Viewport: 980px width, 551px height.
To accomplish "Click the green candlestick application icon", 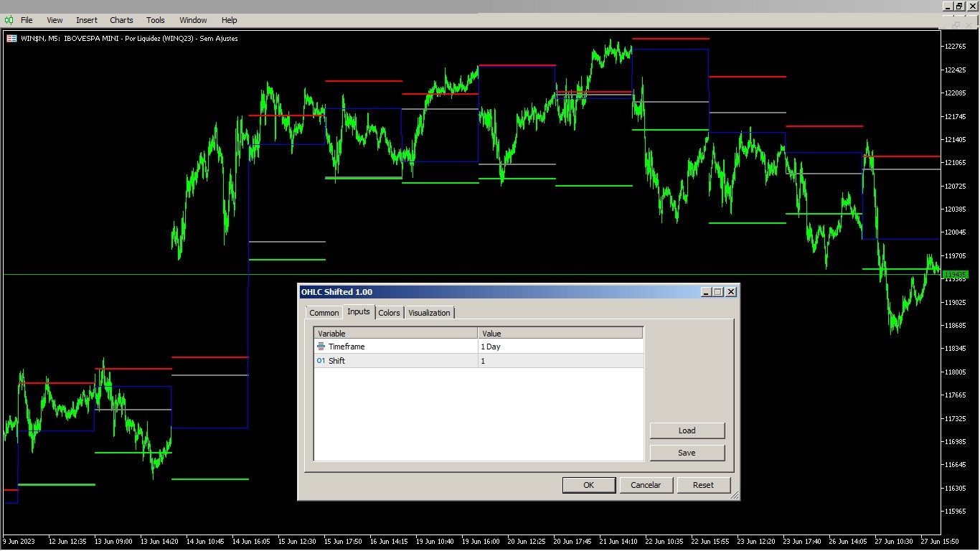I will click(x=10, y=20).
